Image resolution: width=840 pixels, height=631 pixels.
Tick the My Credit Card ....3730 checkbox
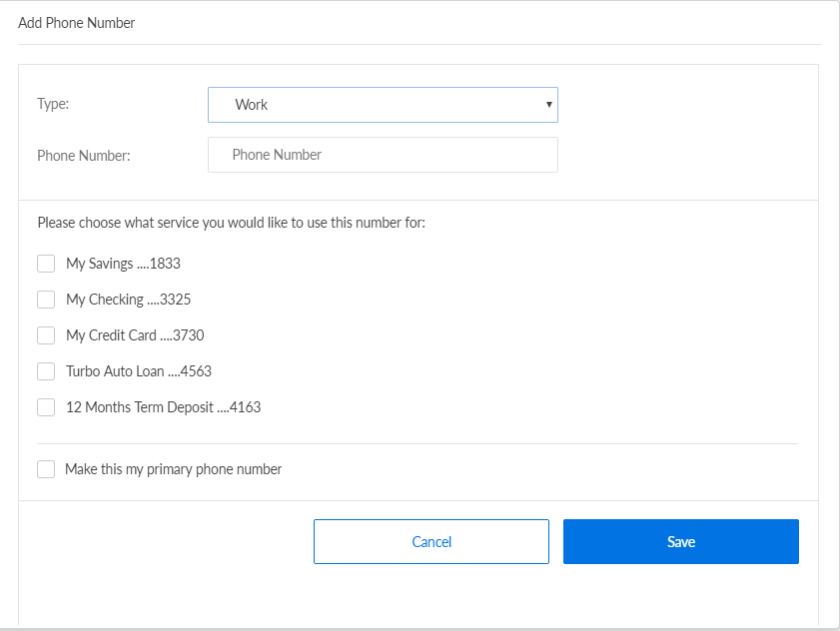[x=46, y=335]
